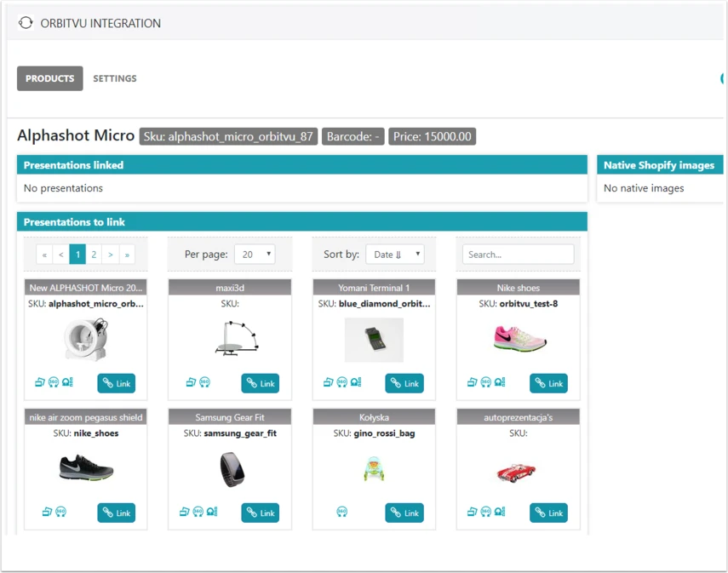This screenshot has width=728, height=573.
Task: Switch to the SETTINGS tab
Action: tap(115, 78)
